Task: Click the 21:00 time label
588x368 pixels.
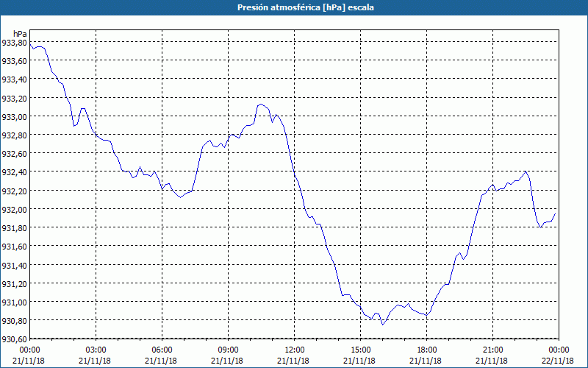Action: point(492,350)
